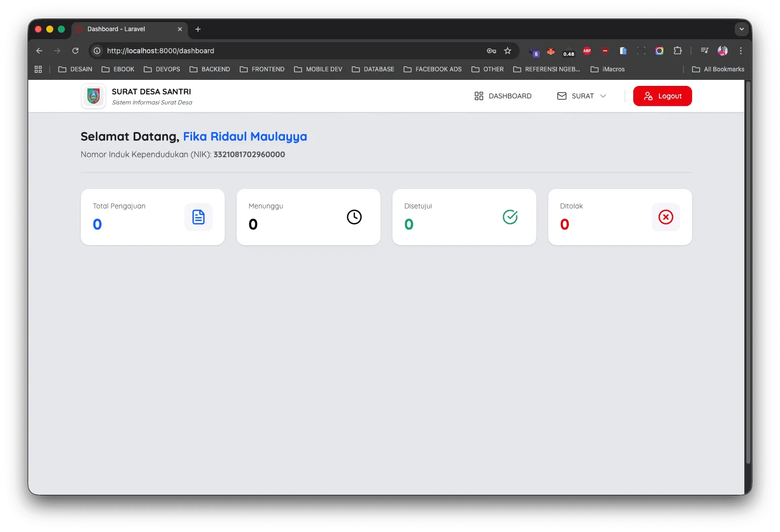Click the Ditolak label
The width and height of the screenshot is (780, 532).
(571, 206)
